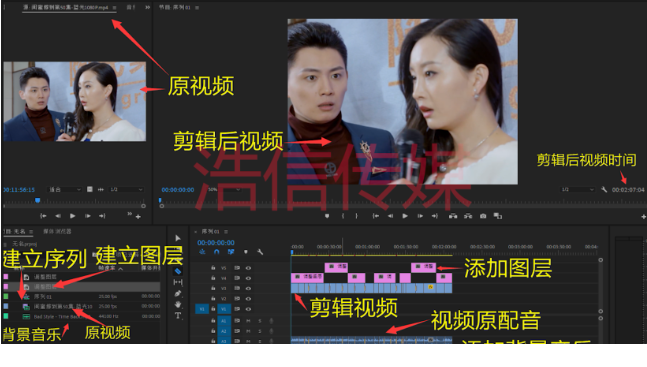
Task: Open comparison view in program monitor
Action: pyautogui.click(x=498, y=216)
